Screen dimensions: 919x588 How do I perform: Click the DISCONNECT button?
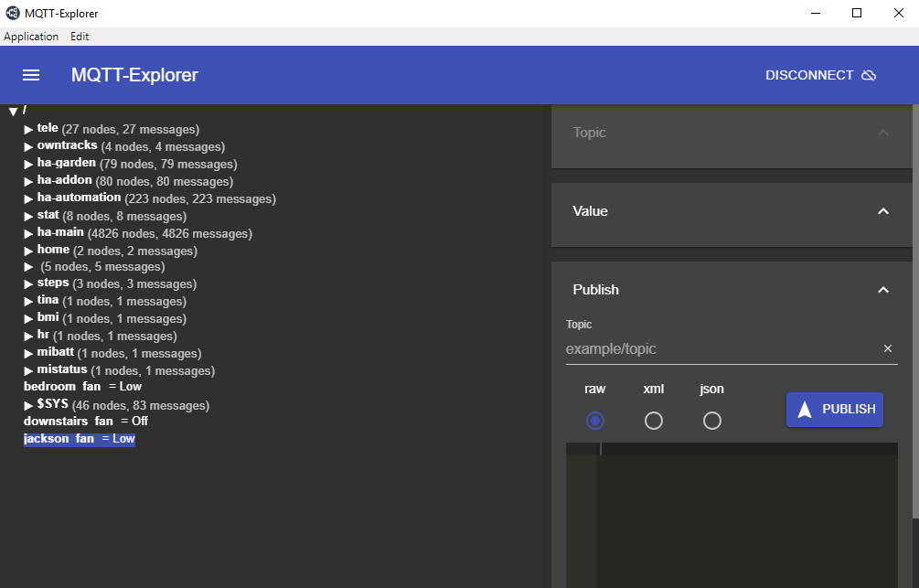coord(808,75)
